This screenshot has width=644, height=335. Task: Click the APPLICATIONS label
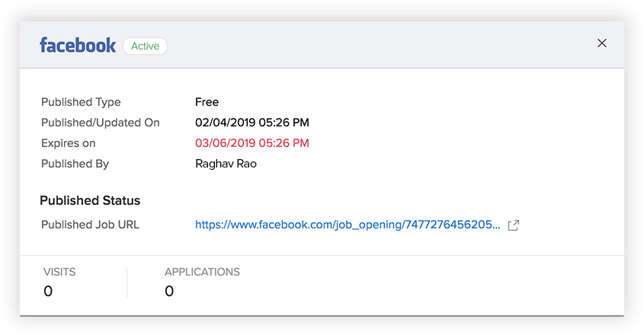point(202,272)
